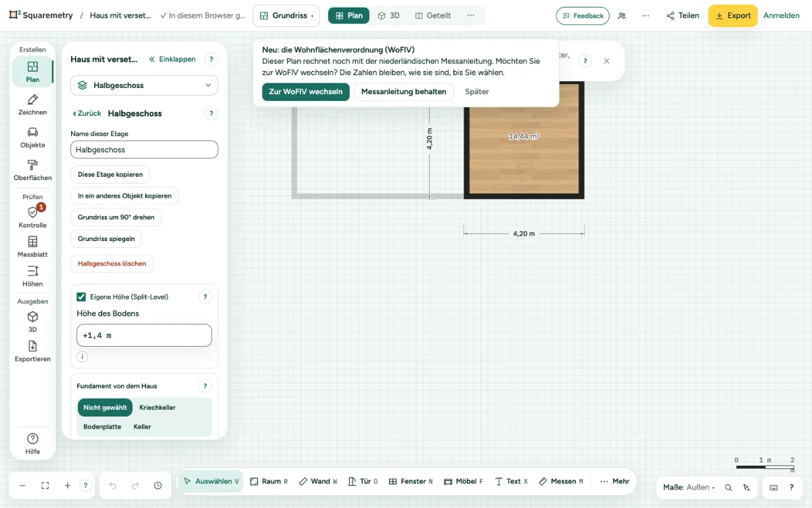Select Keller foundation option
The width and height of the screenshot is (812, 508).
click(x=142, y=427)
